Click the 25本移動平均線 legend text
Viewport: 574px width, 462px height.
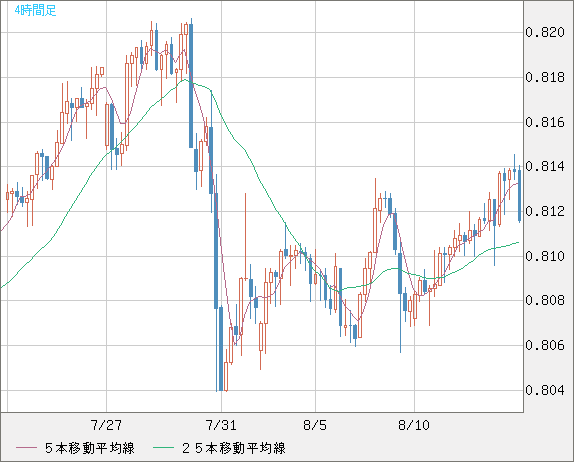(x=234, y=448)
